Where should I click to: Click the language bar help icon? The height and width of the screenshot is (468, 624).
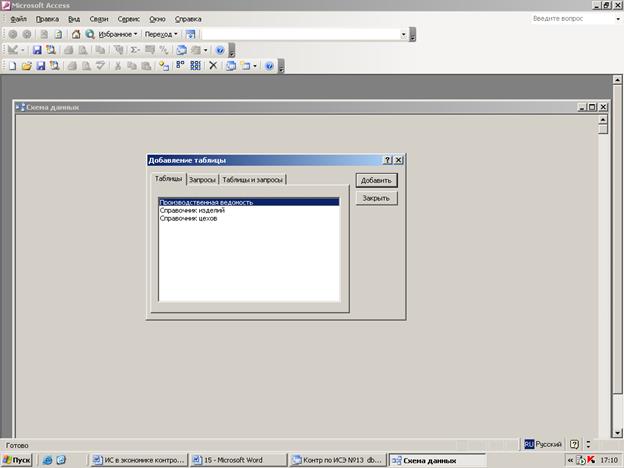click(574, 445)
